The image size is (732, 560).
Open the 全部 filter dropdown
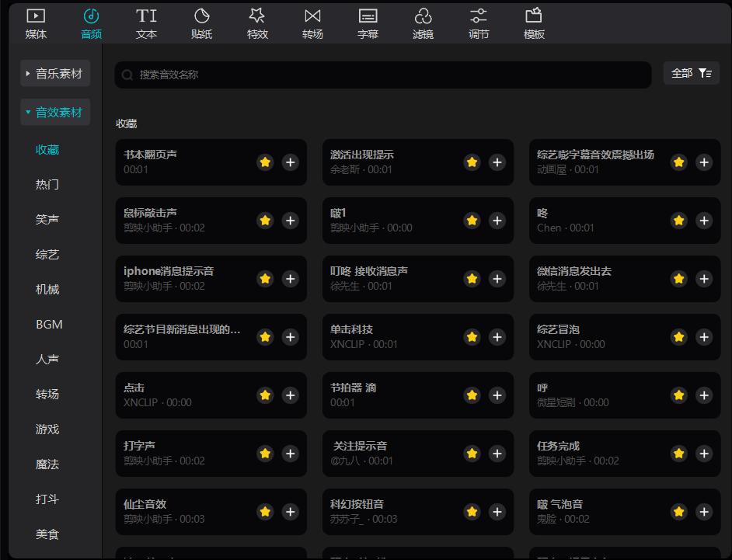[x=690, y=72]
